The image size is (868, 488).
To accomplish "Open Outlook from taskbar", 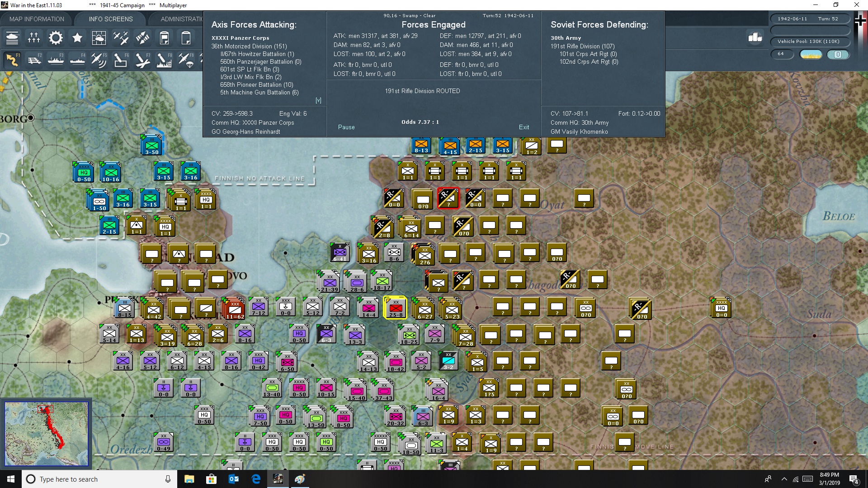I will (233, 479).
